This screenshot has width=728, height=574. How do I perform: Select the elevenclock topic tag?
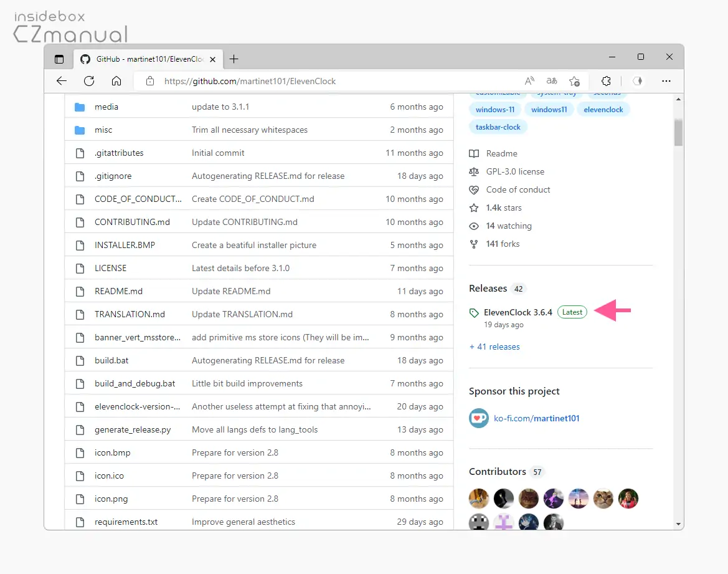tap(603, 110)
